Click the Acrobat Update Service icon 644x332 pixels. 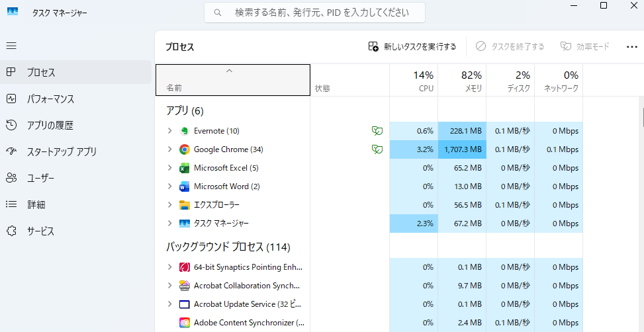pos(185,304)
